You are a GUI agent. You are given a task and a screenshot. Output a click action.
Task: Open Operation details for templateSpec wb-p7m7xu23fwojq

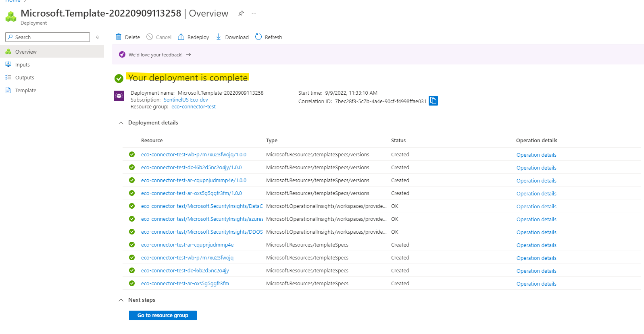[x=536, y=258]
